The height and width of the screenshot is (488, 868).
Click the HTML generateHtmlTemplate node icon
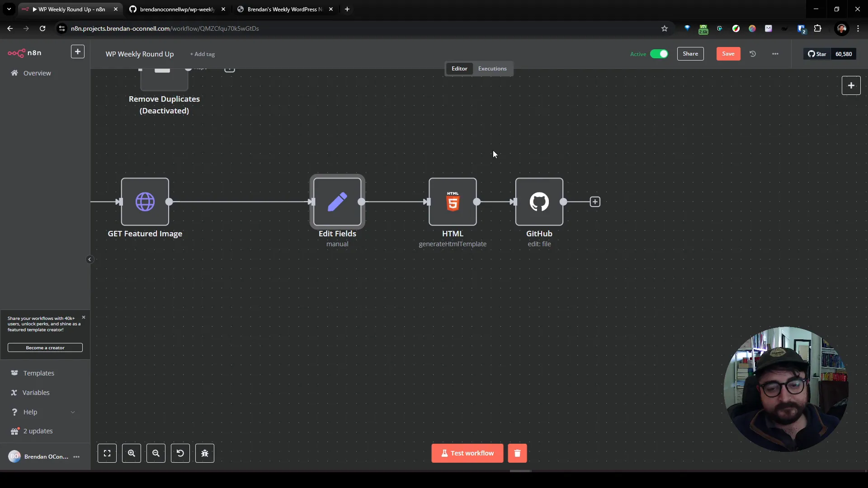453,202
